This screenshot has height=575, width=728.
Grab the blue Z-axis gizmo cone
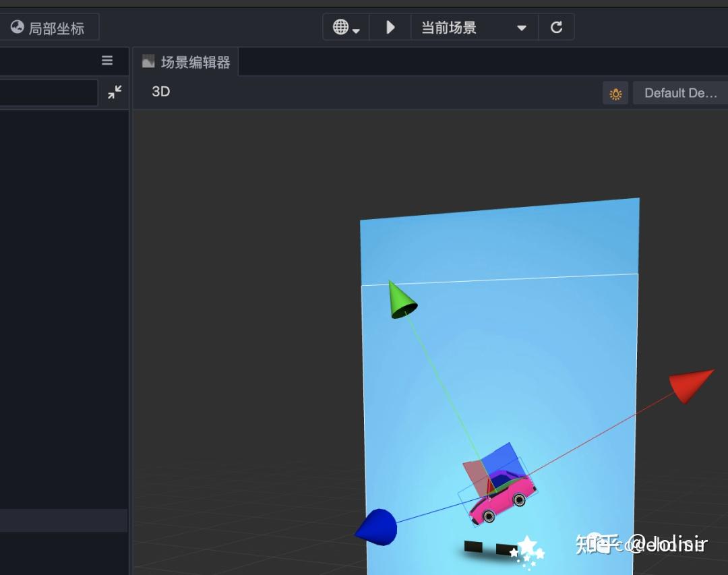[377, 528]
